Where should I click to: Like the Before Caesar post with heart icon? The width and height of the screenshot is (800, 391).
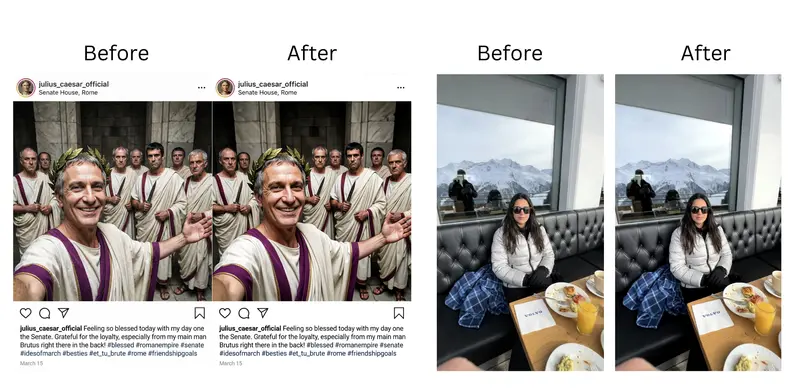pyautogui.click(x=26, y=313)
